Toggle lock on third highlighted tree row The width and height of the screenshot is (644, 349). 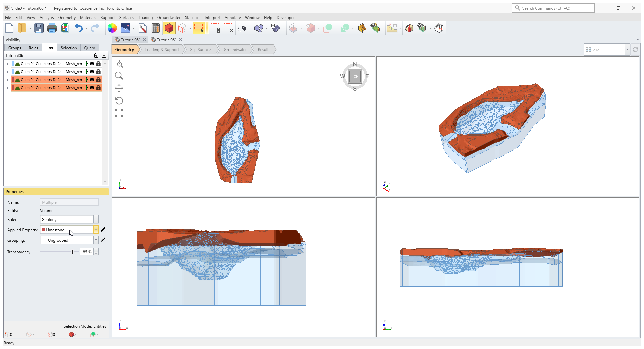pyautogui.click(x=98, y=80)
